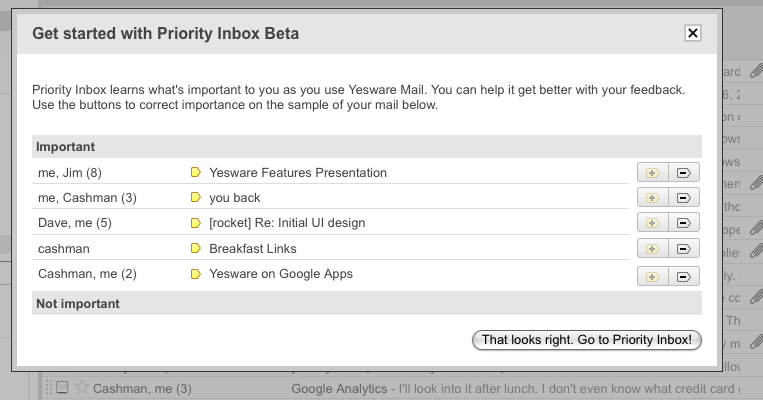Image resolution: width=763 pixels, height=400 pixels.
Task: Mark Breakfast Links as not important
Action: pos(684,249)
